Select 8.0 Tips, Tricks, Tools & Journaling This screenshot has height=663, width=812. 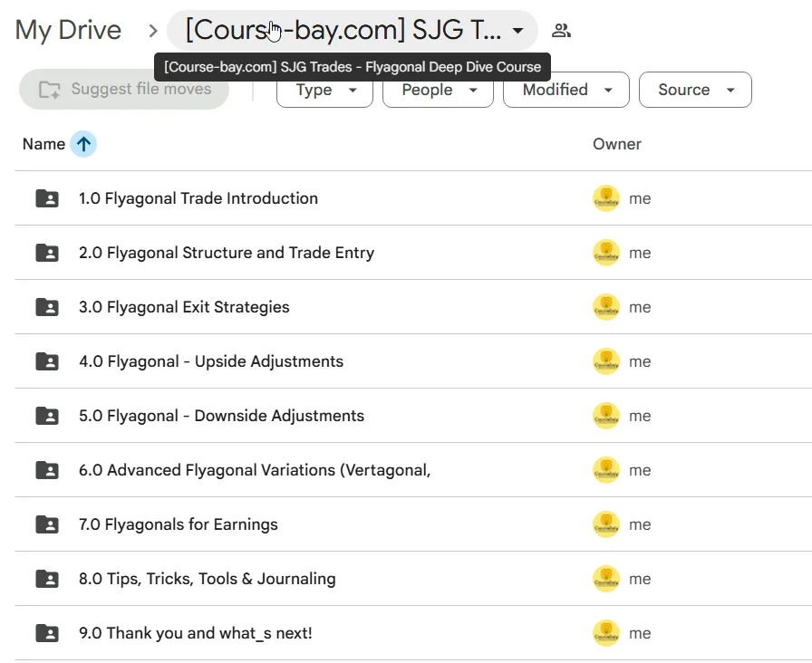click(x=208, y=579)
